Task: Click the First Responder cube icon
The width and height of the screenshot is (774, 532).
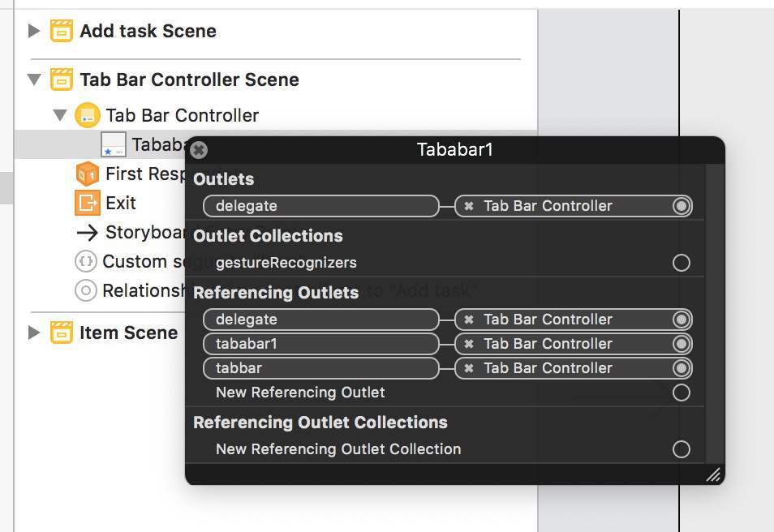Action: point(88,174)
